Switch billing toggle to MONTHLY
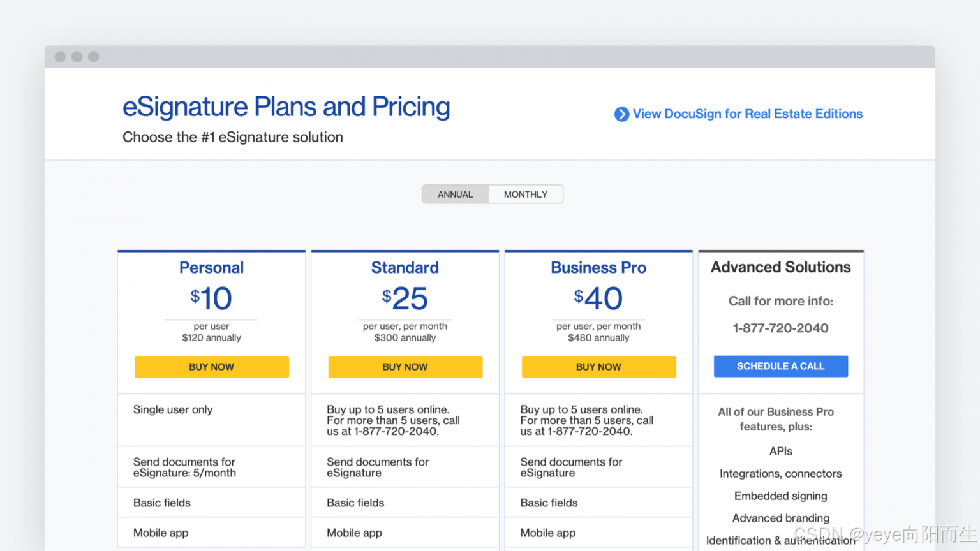980x551 pixels. click(x=526, y=195)
